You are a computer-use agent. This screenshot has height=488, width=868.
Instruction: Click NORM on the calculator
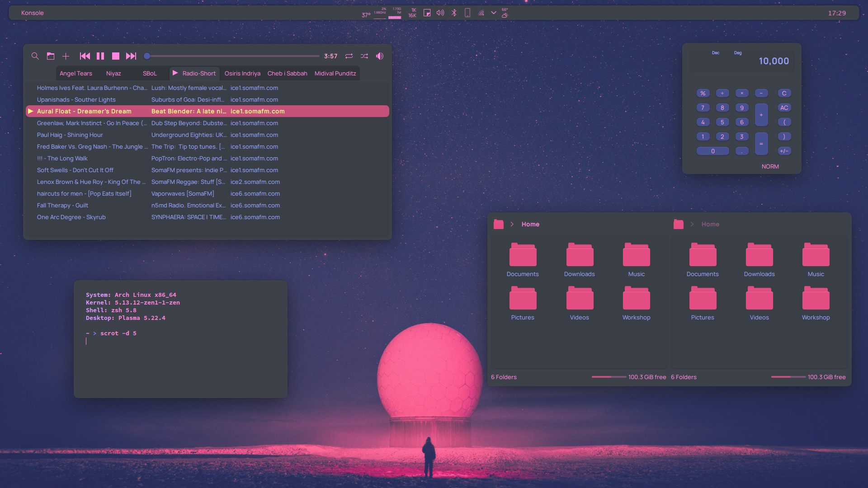(x=770, y=166)
